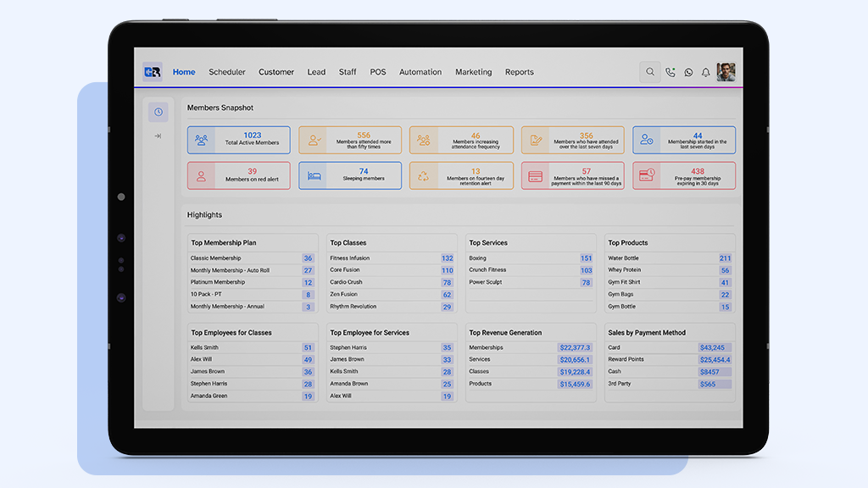Open the Total Active Members card
This screenshot has width=868, height=488.
pos(238,140)
